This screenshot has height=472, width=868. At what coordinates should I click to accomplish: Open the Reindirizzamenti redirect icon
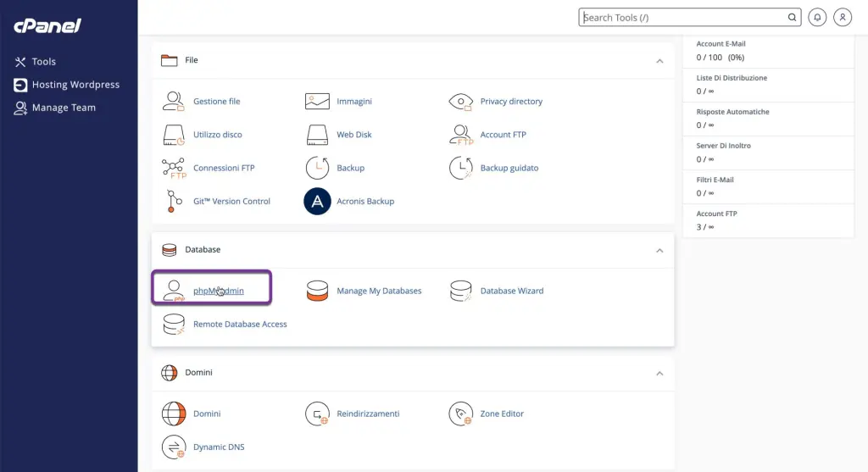click(x=317, y=414)
